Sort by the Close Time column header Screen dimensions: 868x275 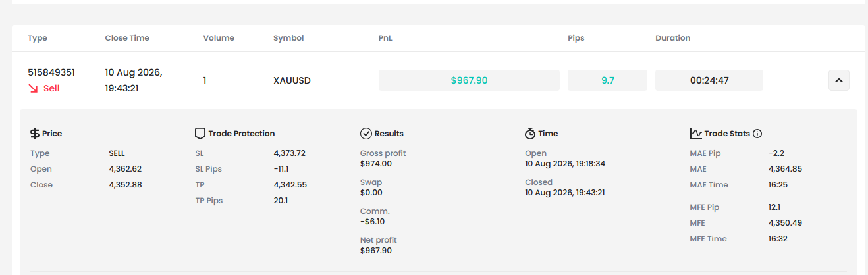(x=127, y=38)
